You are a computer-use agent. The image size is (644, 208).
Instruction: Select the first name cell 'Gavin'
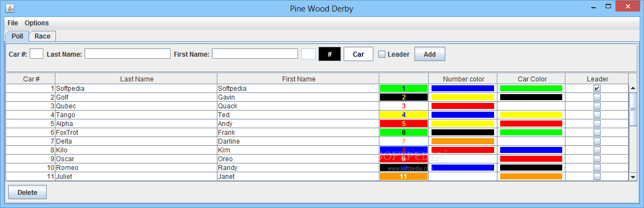pos(298,97)
